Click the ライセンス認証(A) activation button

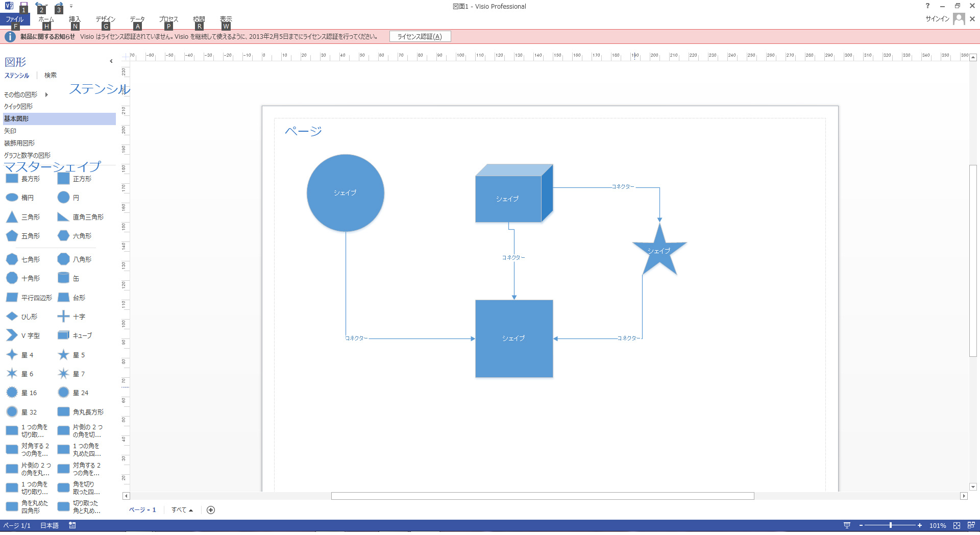point(420,37)
